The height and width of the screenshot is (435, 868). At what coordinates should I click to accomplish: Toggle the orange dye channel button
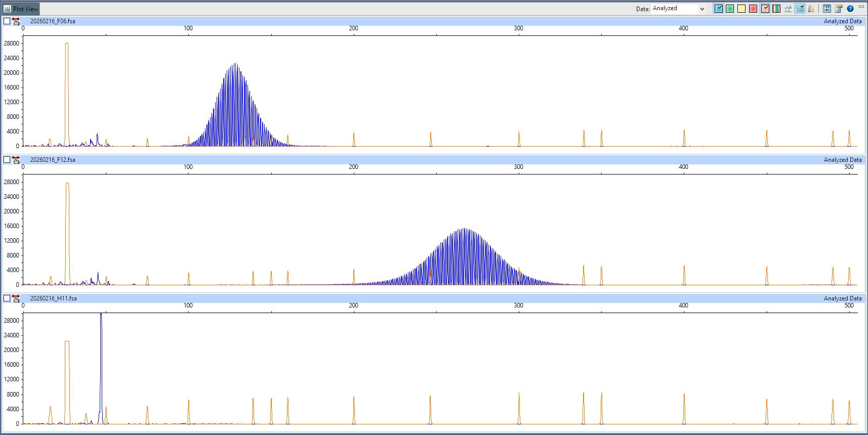pyautogui.click(x=765, y=9)
